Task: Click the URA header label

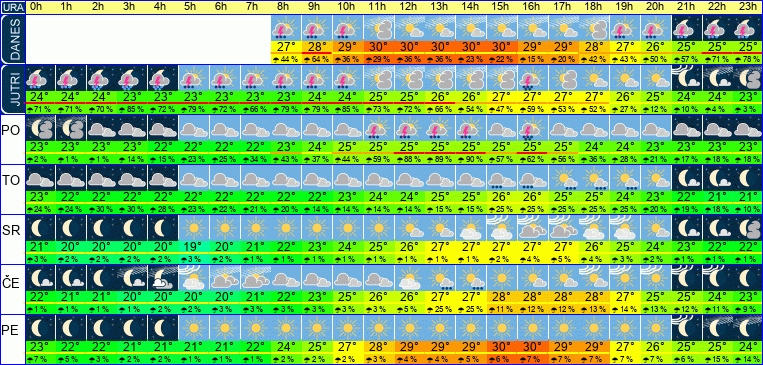Action: (12, 7)
